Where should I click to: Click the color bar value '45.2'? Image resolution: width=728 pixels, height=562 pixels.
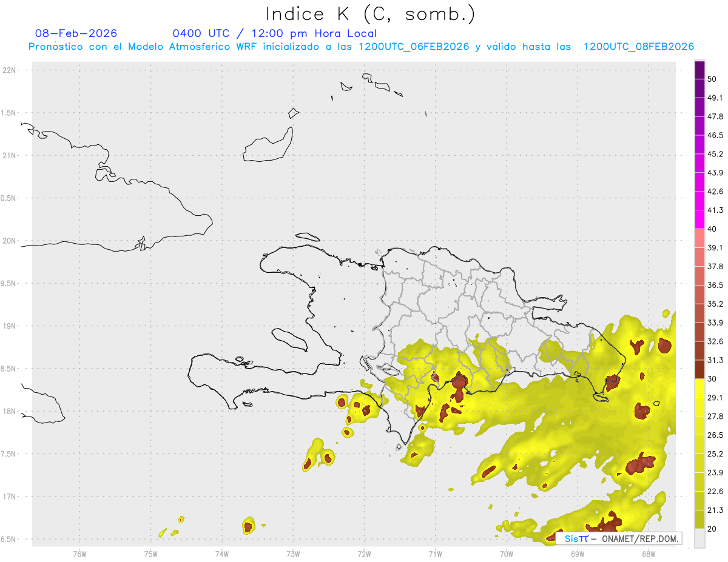coord(715,154)
